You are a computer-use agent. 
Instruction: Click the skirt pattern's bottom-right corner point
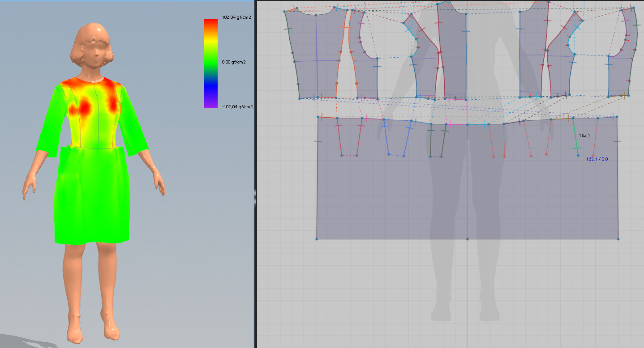(618, 239)
